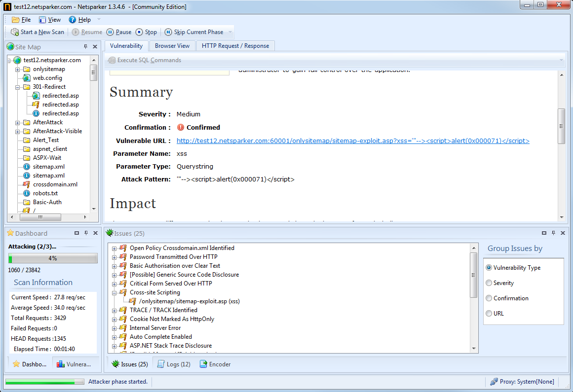Viewport: 573px width, 392px height.
Task: Click the status bar green progress bar
Action: coord(44,382)
